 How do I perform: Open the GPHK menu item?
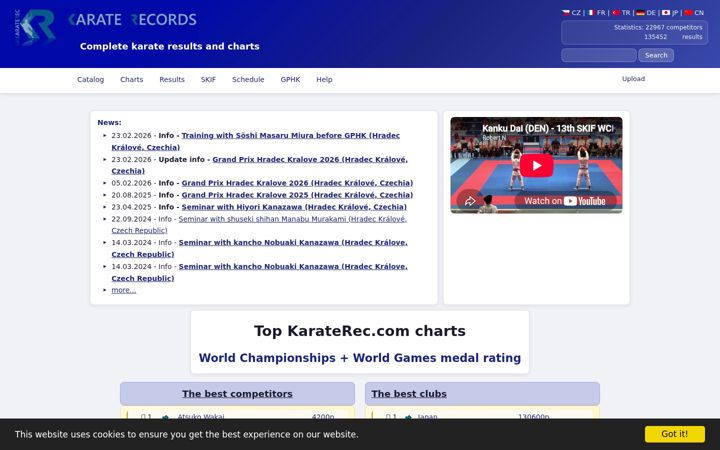(290, 79)
